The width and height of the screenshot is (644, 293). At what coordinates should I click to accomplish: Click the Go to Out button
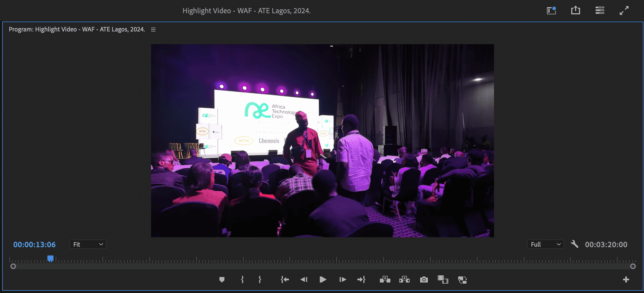pyautogui.click(x=361, y=280)
